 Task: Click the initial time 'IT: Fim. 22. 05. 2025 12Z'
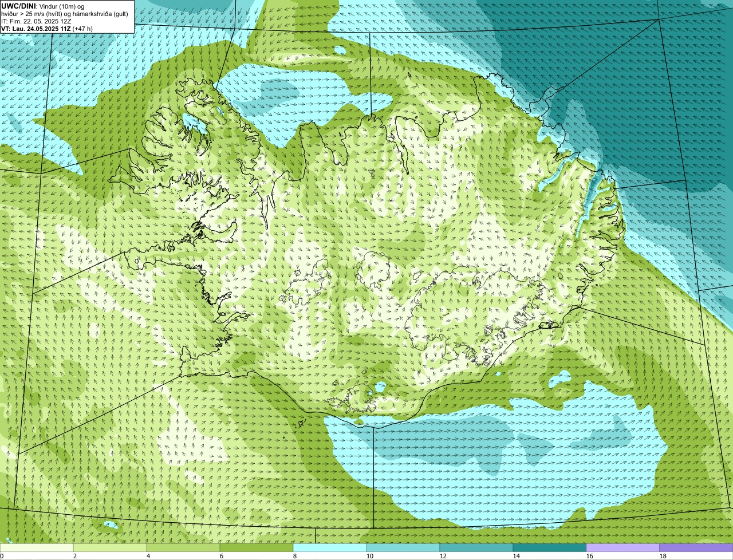point(36,21)
